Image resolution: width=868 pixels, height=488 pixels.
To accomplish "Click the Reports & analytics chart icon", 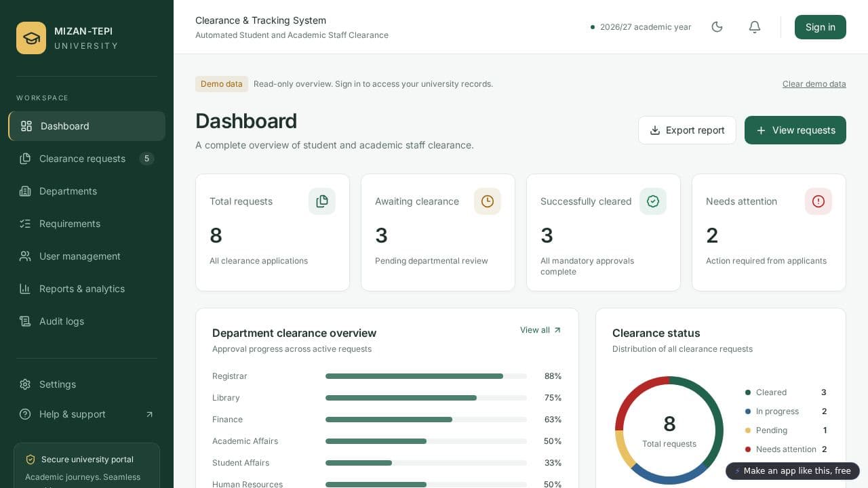I will coord(25,289).
